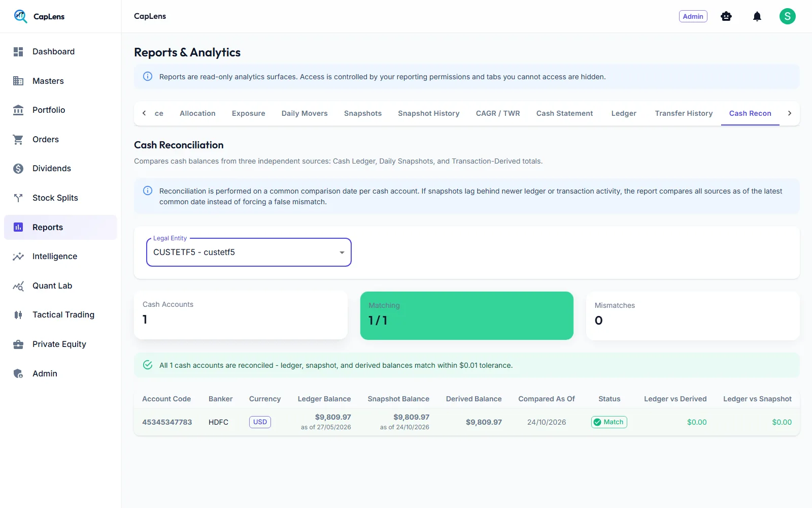Screen dimensions: 812x508
Task: Open the Legal Entity dropdown
Action: pyautogui.click(x=249, y=252)
